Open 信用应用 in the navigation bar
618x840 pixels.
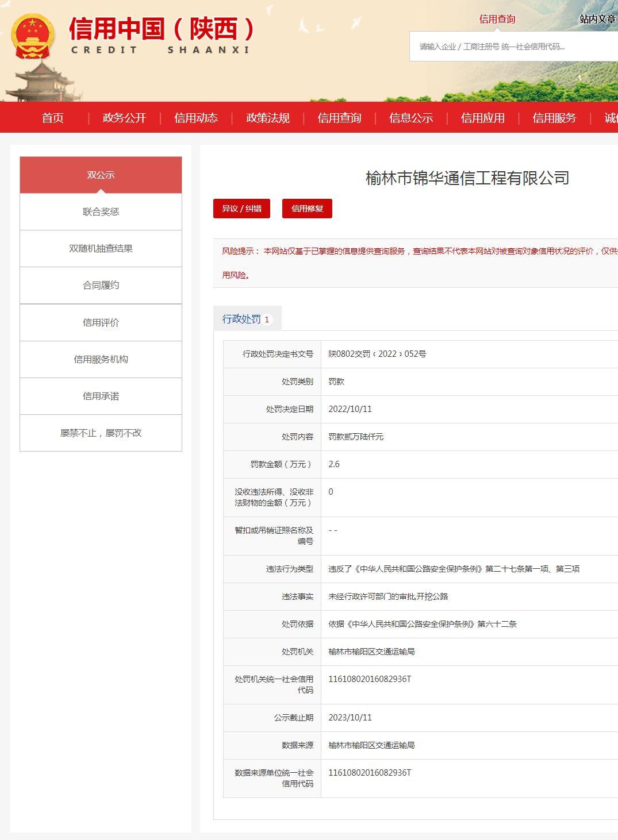483,118
